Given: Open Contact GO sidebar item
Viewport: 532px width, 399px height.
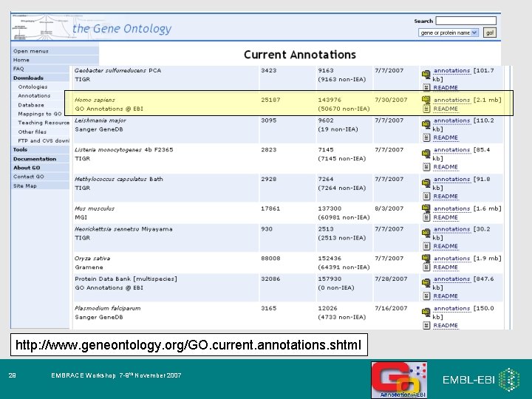Looking at the screenshot, I should [29, 177].
